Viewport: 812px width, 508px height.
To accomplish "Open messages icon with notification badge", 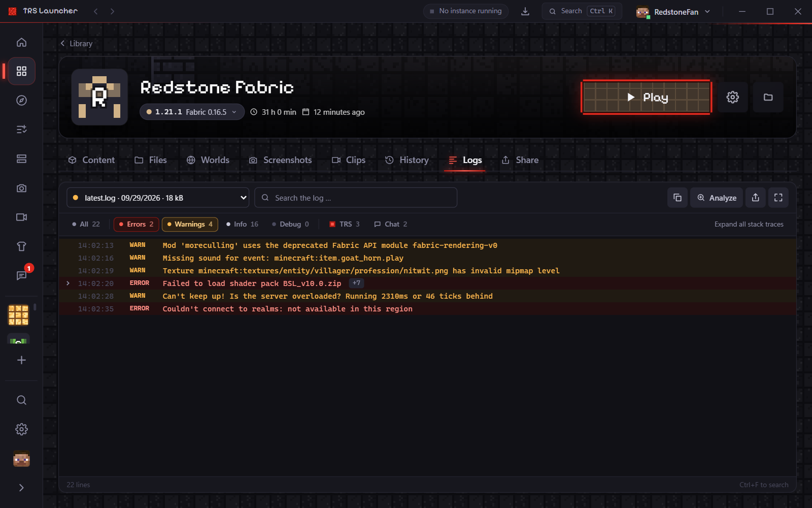I will (x=21, y=275).
